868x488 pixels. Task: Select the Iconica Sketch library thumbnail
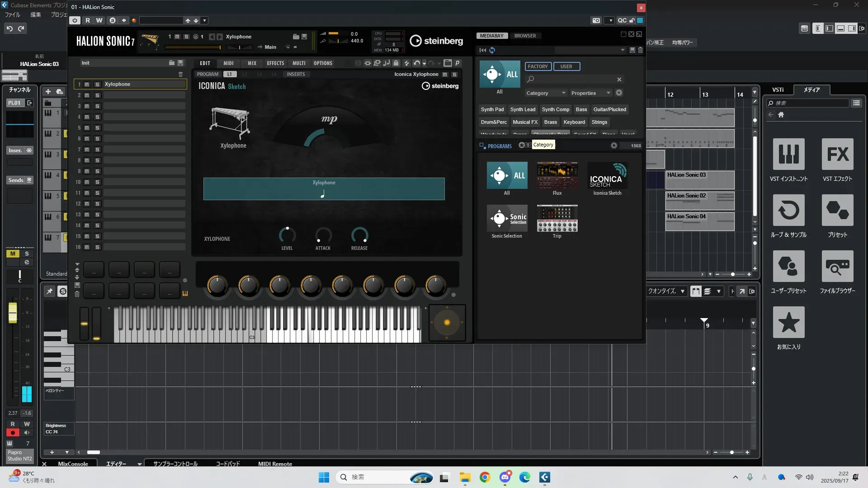(607, 176)
